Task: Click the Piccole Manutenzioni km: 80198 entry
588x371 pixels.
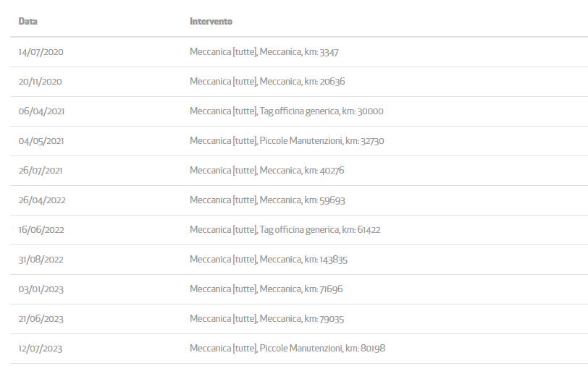Action: tap(287, 349)
